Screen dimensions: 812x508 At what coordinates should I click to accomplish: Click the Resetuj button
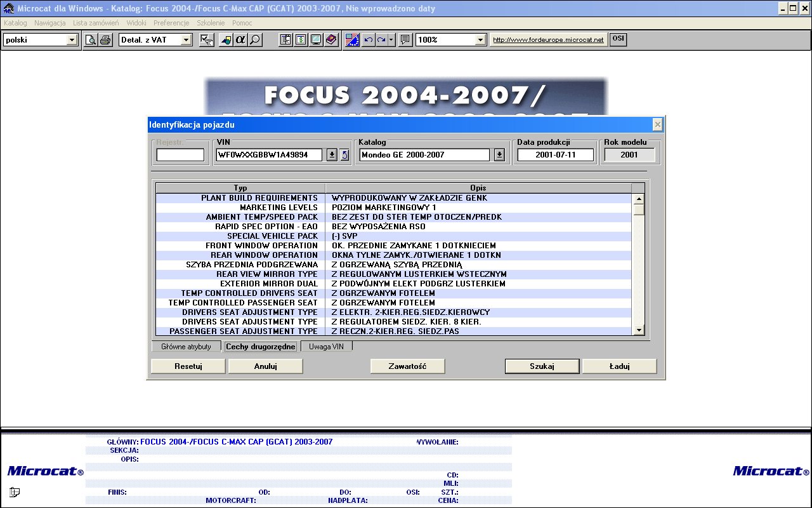(188, 366)
